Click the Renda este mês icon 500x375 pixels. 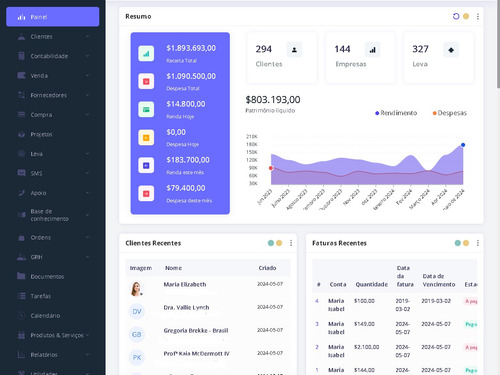(146, 165)
